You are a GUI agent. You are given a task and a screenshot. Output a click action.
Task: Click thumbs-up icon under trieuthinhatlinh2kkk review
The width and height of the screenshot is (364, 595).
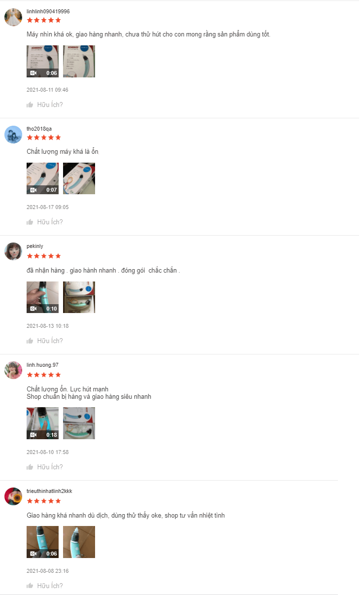tap(30, 586)
